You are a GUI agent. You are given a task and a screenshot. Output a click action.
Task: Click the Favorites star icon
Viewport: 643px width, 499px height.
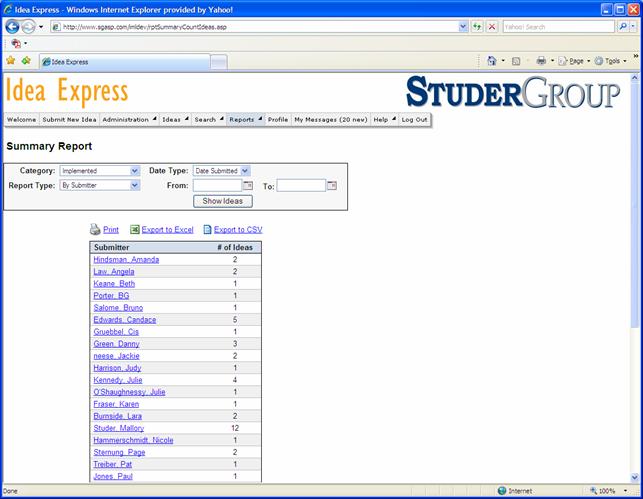click(11, 61)
